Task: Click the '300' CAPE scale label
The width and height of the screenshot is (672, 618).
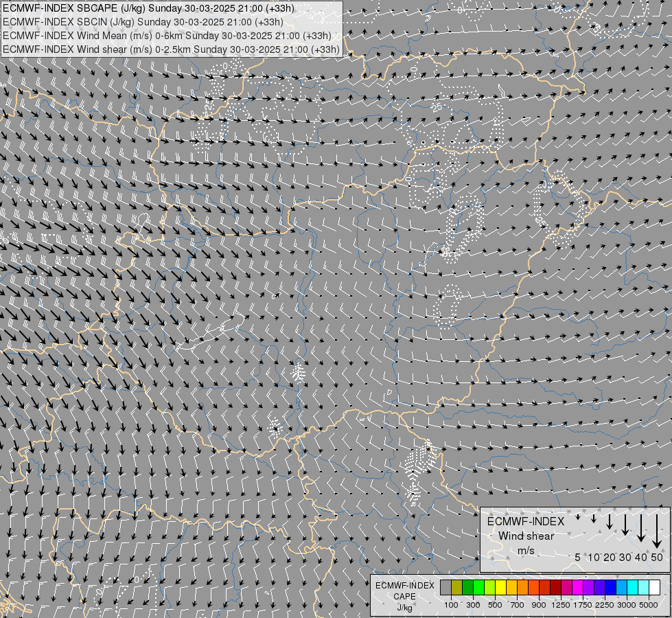Action: point(473,605)
